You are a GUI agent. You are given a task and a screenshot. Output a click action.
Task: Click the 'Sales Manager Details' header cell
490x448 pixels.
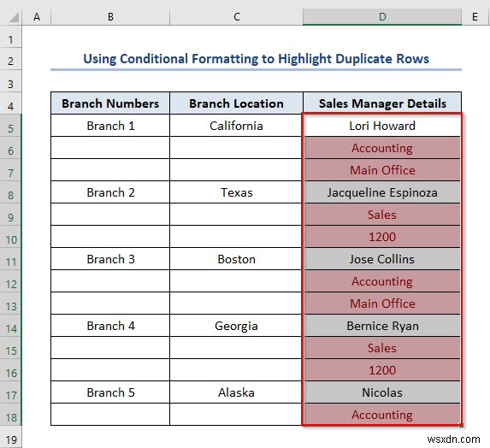(x=382, y=103)
